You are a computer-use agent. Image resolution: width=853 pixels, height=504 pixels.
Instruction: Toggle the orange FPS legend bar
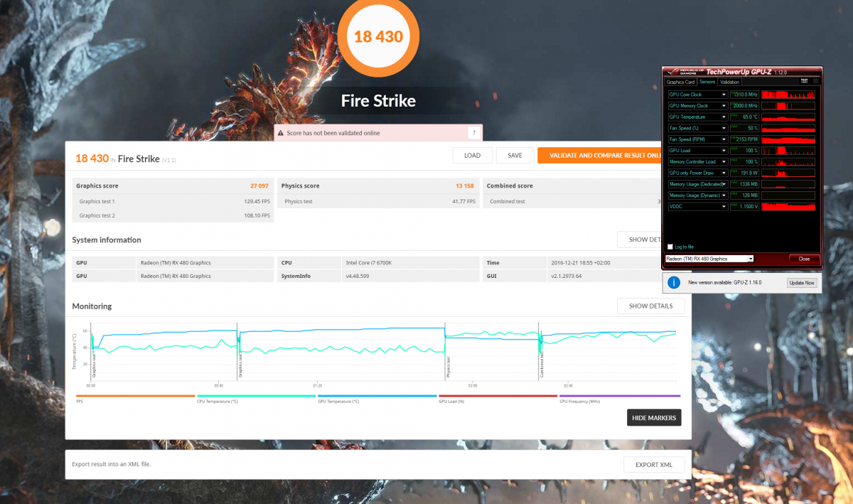pyautogui.click(x=135, y=396)
